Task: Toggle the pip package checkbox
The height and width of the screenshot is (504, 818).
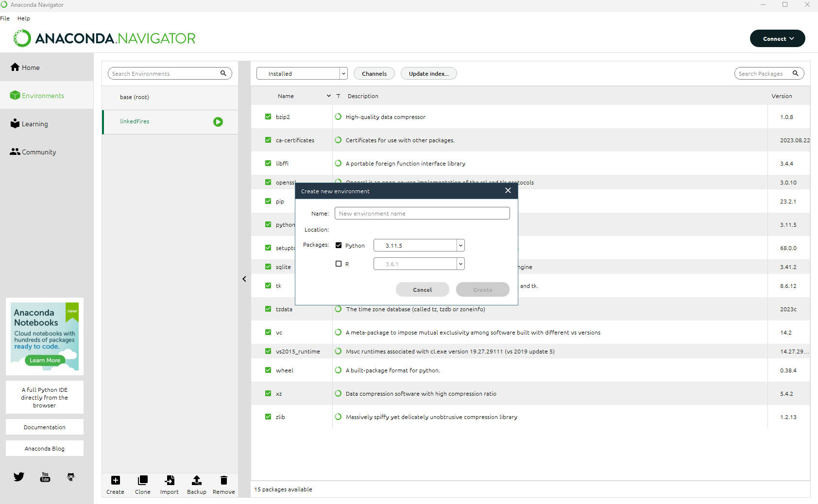Action: point(268,201)
